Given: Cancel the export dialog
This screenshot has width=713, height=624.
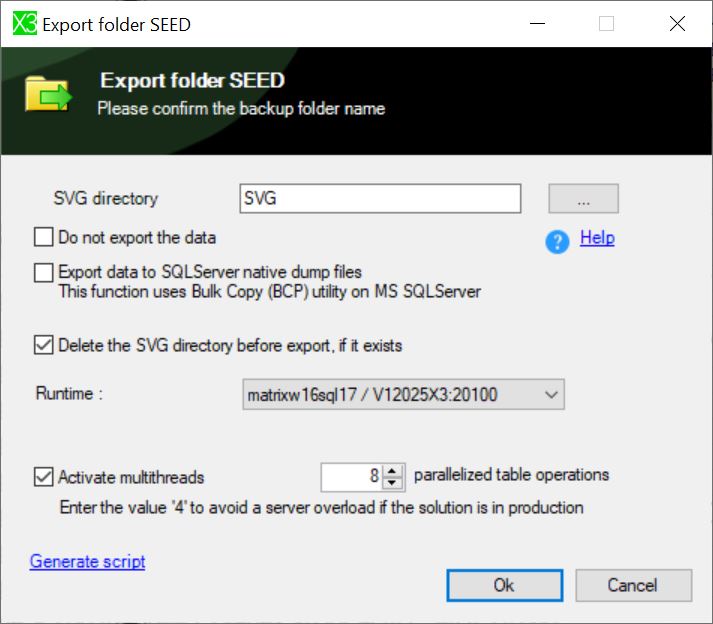Looking at the screenshot, I should click(633, 585).
